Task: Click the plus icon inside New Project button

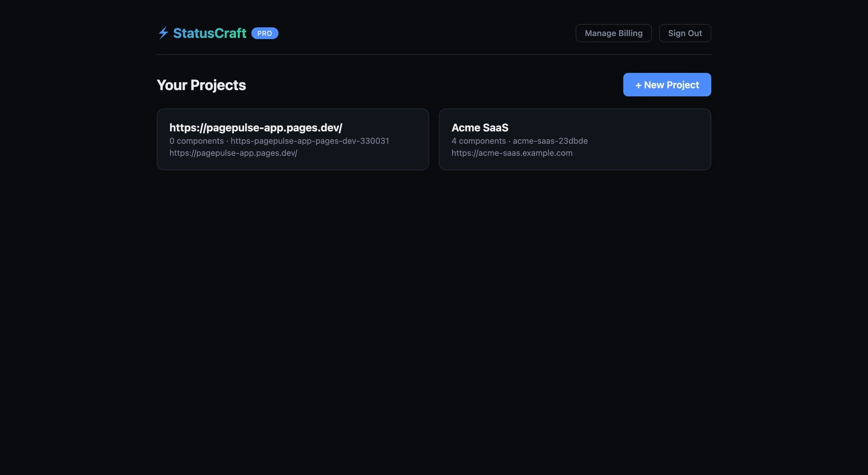Action: pos(638,85)
